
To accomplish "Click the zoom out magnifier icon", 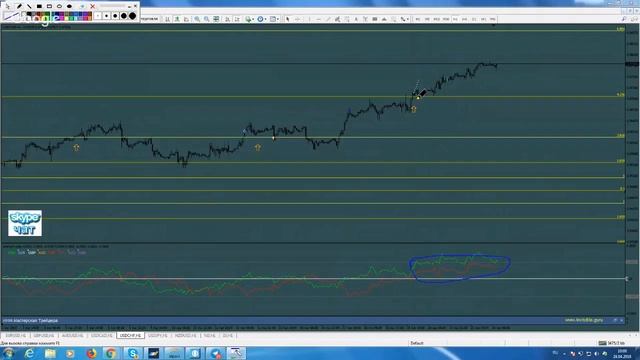I will click(x=207, y=19).
